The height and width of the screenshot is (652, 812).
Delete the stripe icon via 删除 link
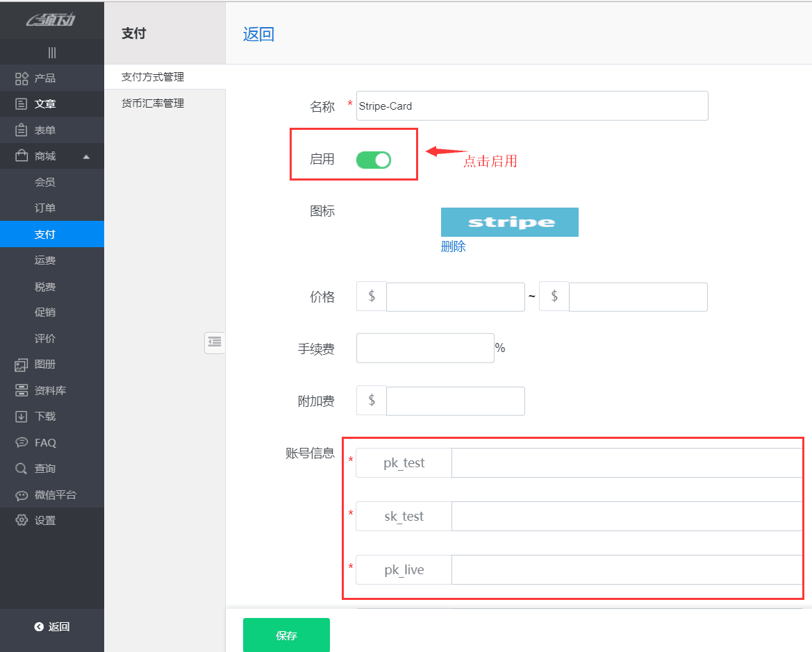453,246
